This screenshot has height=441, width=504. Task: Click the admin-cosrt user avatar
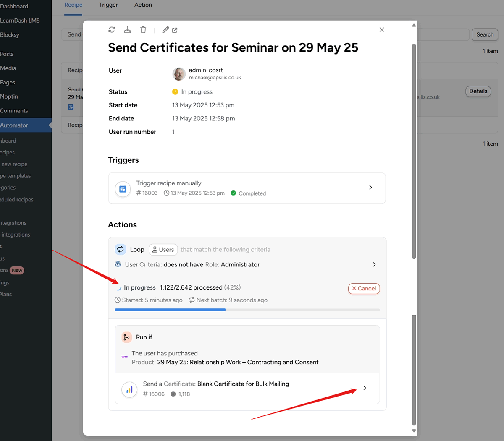[x=179, y=74]
